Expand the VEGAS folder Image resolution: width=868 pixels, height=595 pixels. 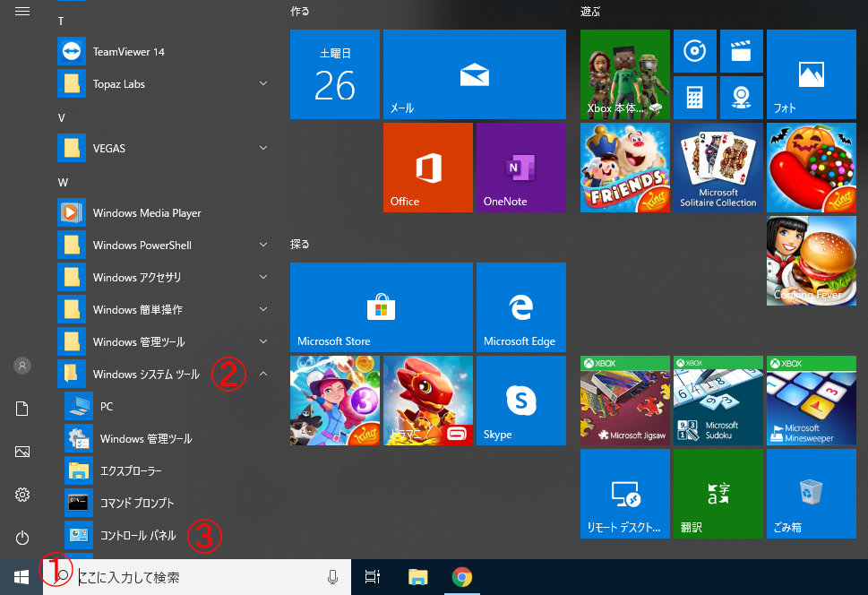click(263, 148)
